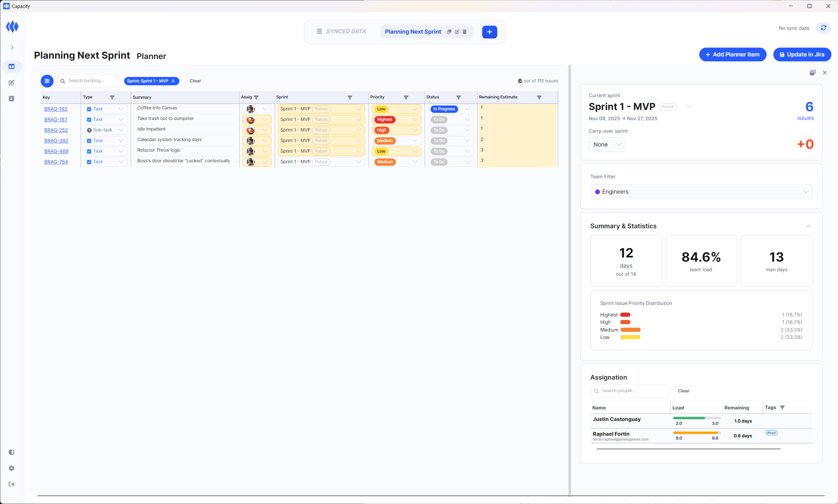Expand the Carry-over sprint None dropdown
This screenshot has height=504, width=838.
(607, 144)
